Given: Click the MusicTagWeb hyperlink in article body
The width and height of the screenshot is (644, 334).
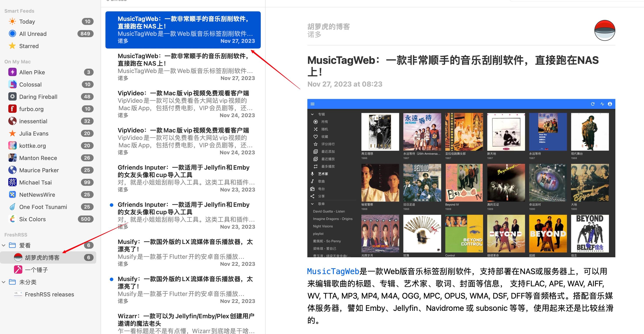Looking at the screenshot, I should 333,271.
